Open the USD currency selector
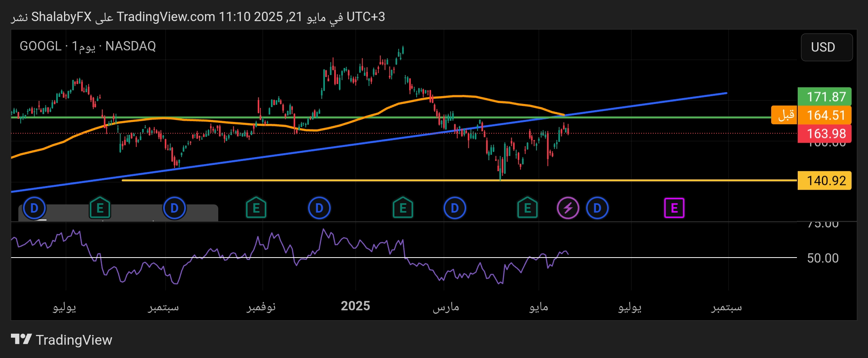Screen dimensions: 868x358 [x=827, y=47]
